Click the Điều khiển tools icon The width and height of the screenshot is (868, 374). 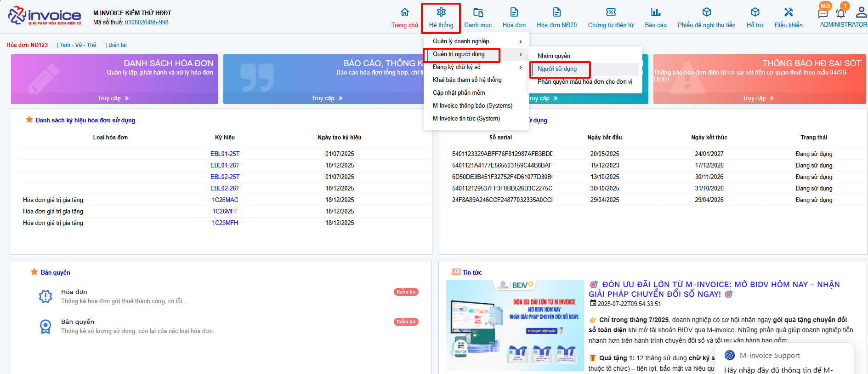click(789, 12)
